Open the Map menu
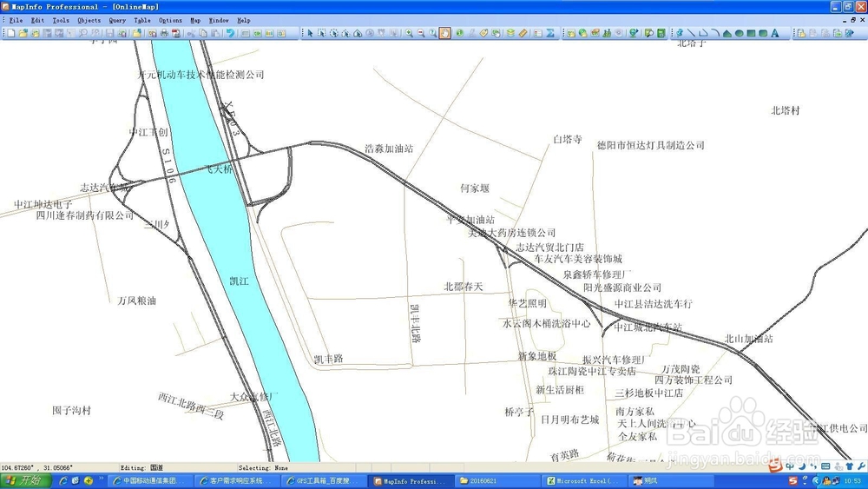This screenshot has height=489, width=868. click(195, 21)
